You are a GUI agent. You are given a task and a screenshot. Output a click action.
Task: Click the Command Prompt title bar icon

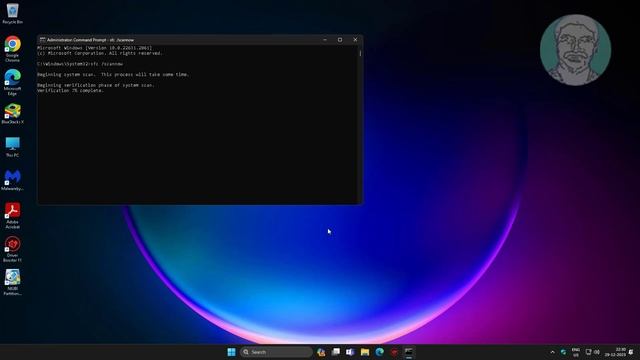42,40
